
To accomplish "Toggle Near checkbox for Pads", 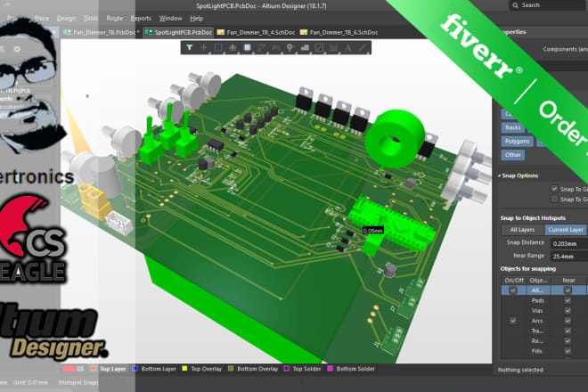I will 568,300.
